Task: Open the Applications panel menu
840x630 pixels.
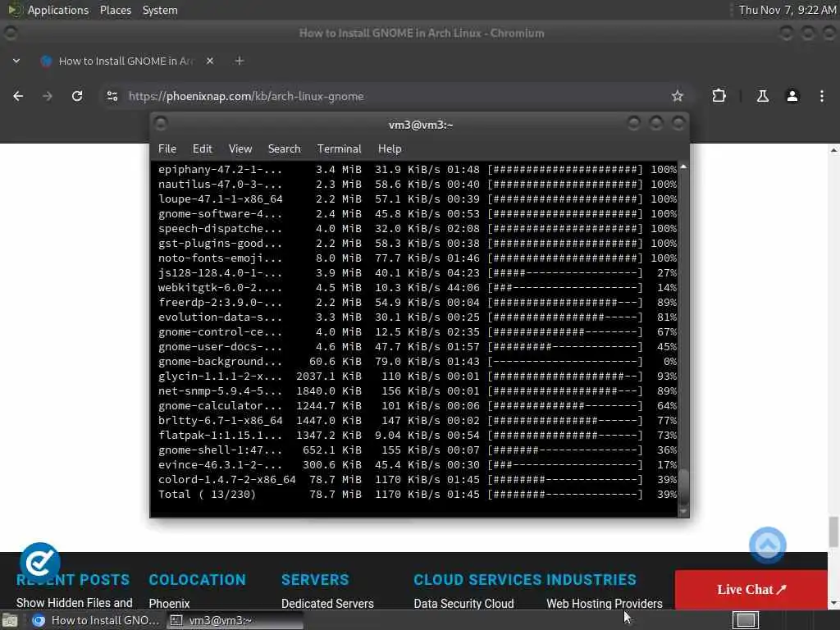Action: click(58, 10)
